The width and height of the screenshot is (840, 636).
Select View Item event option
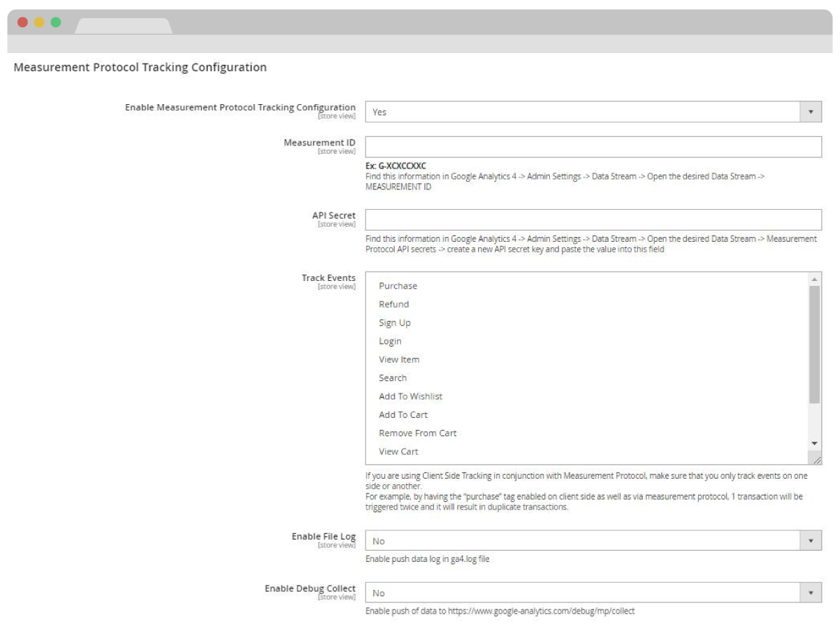[399, 359]
